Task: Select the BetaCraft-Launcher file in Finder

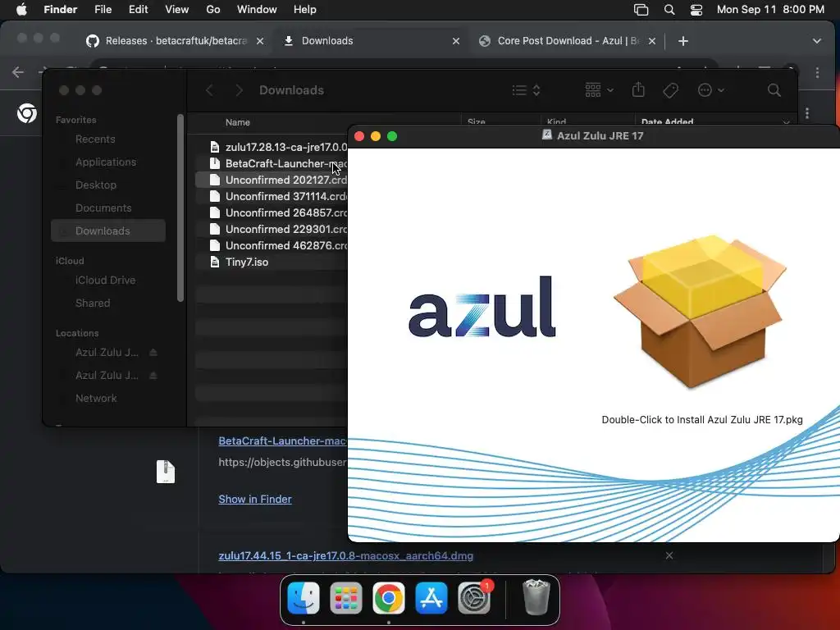Action: [x=271, y=164]
